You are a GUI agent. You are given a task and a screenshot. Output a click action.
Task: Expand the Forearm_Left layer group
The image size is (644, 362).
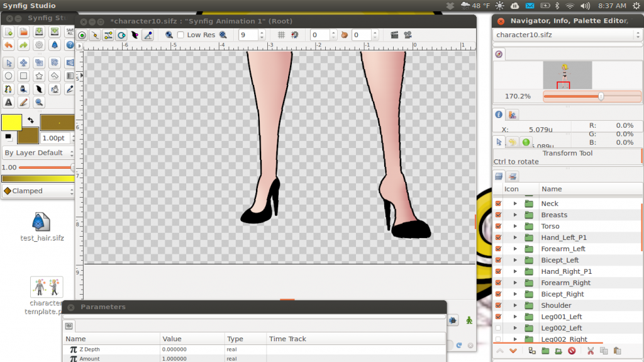515,249
